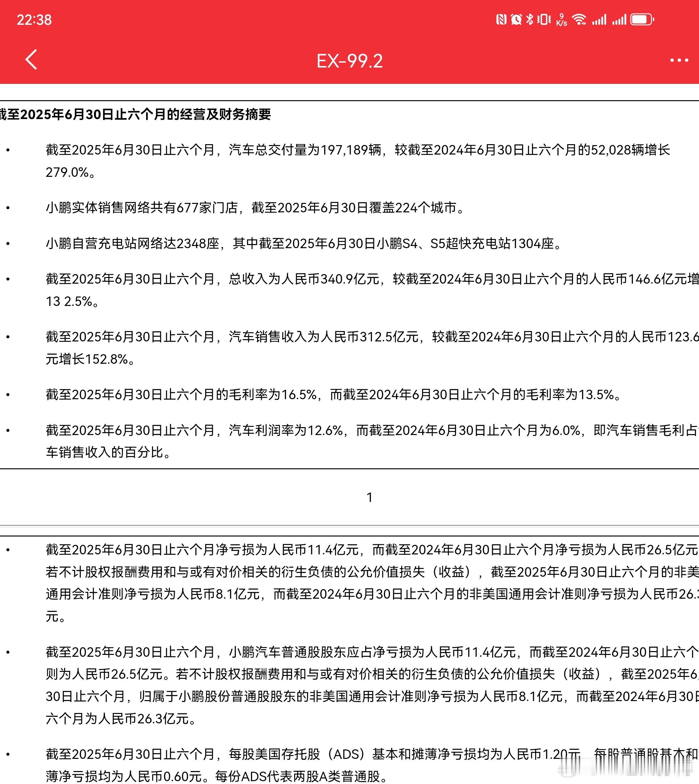Select the line starting 通用会计准则净亏损为人民币8.1亿元
This screenshot has width=699, height=784.
(x=372, y=594)
